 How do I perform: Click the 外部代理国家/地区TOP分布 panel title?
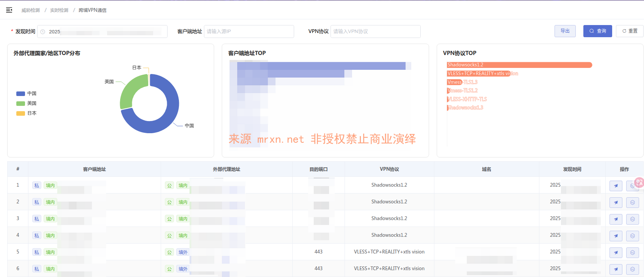[x=47, y=53]
